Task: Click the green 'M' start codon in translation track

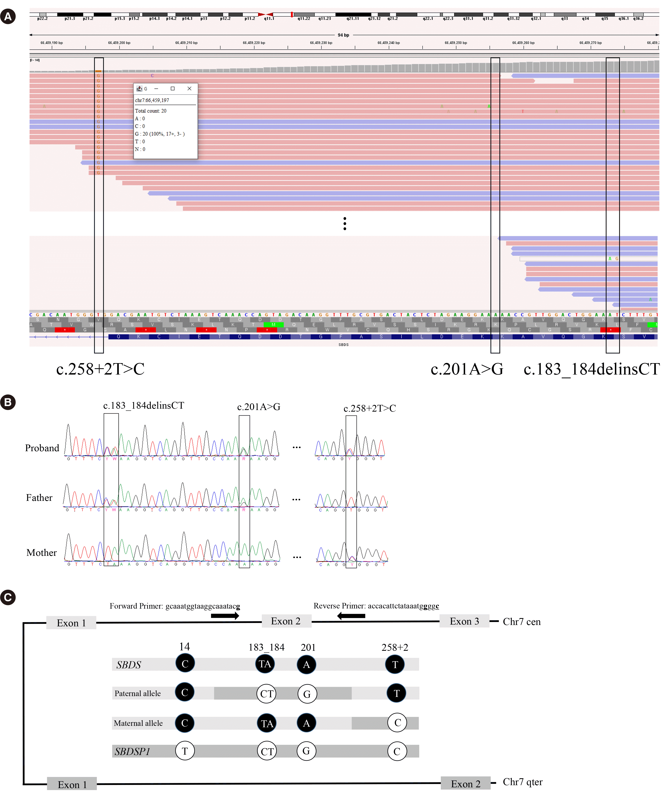Action: click(273, 325)
